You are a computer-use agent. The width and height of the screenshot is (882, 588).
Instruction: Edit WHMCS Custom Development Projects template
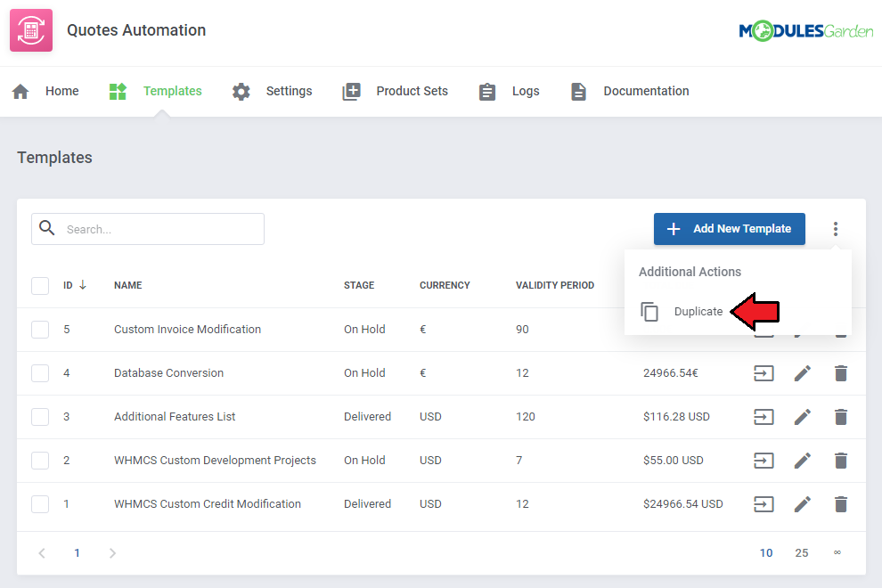point(802,461)
